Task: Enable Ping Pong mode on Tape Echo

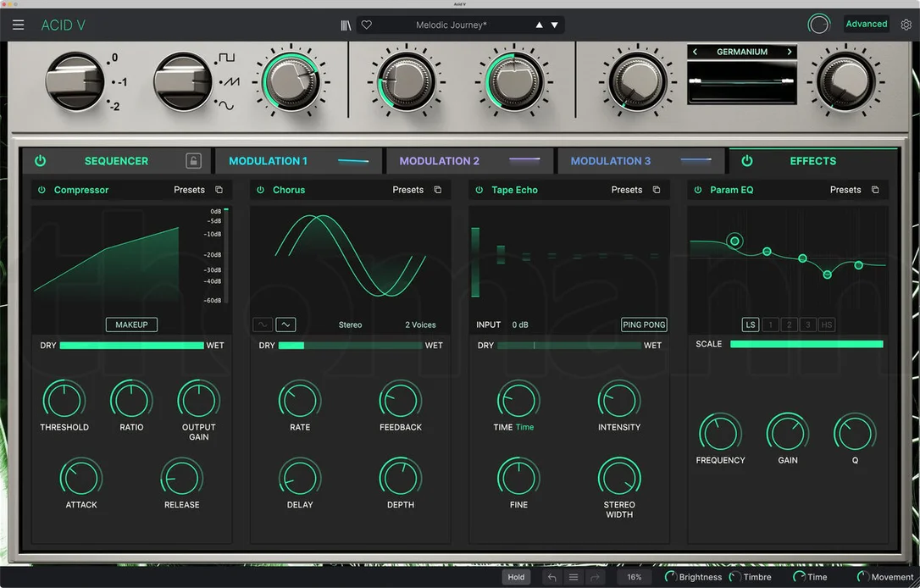Action: [x=644, y=325]
